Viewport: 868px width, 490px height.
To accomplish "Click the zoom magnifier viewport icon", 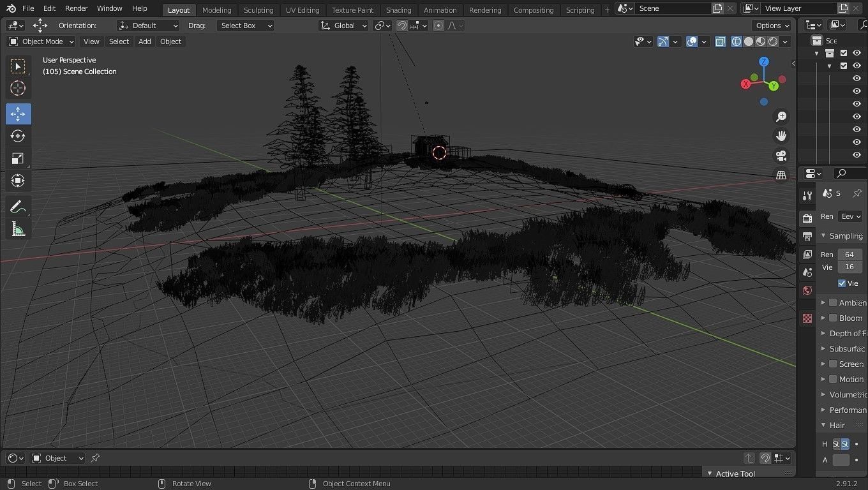I will 781,117.
